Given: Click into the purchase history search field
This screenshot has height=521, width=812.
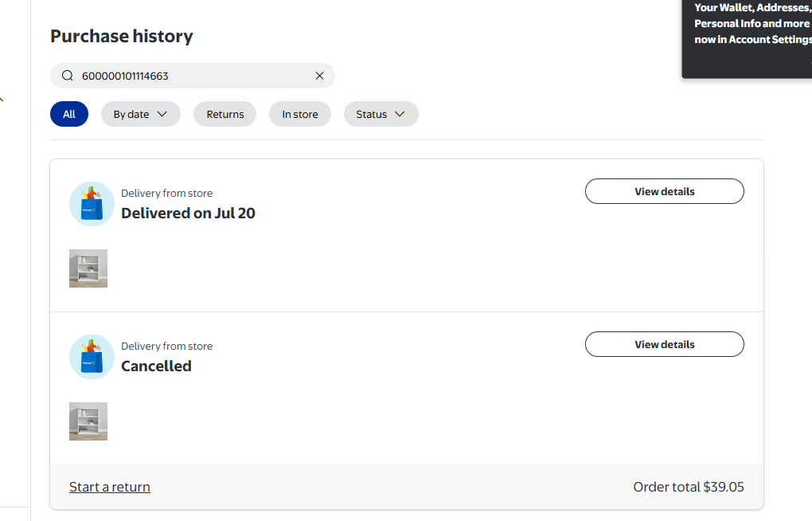Looking at the screenshot, I should (193, 76).
